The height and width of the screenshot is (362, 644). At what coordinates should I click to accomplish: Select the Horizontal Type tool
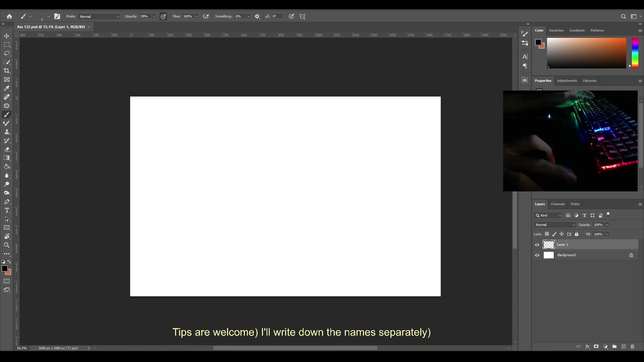click(x=7, y=210)
